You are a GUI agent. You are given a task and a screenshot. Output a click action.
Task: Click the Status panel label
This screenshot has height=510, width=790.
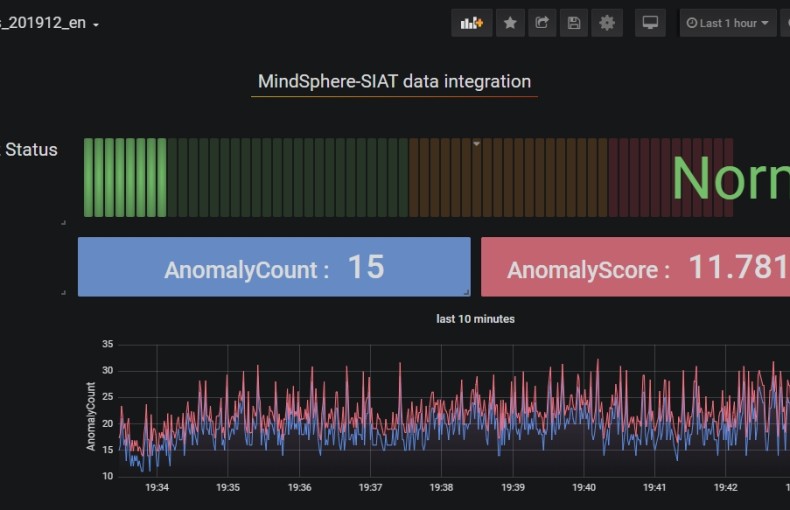tap(32, 150)
